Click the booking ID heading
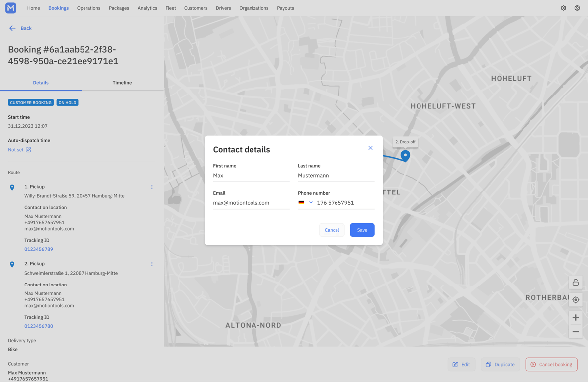The width and height of the screenshot is (588, 382). (x=64, y=55)
